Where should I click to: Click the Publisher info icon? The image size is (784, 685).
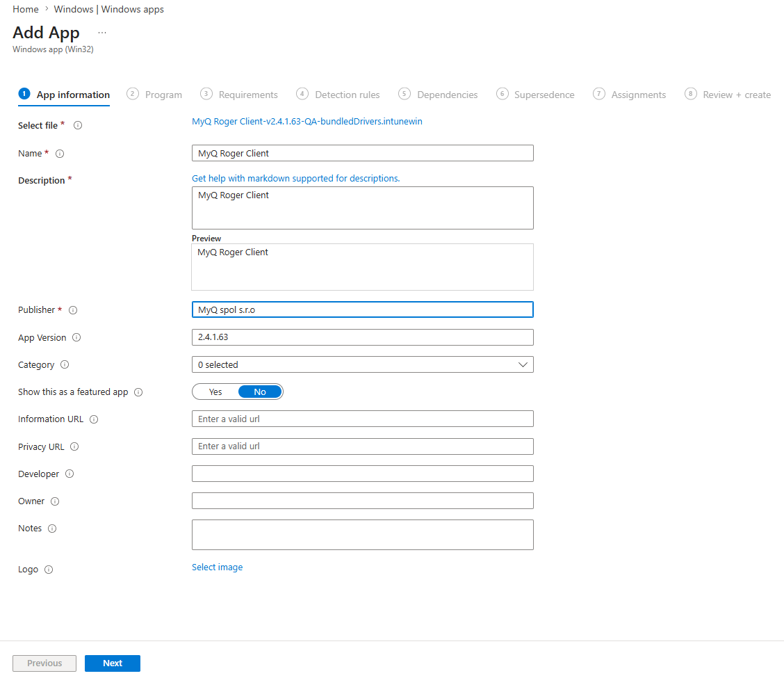[73, 310]
